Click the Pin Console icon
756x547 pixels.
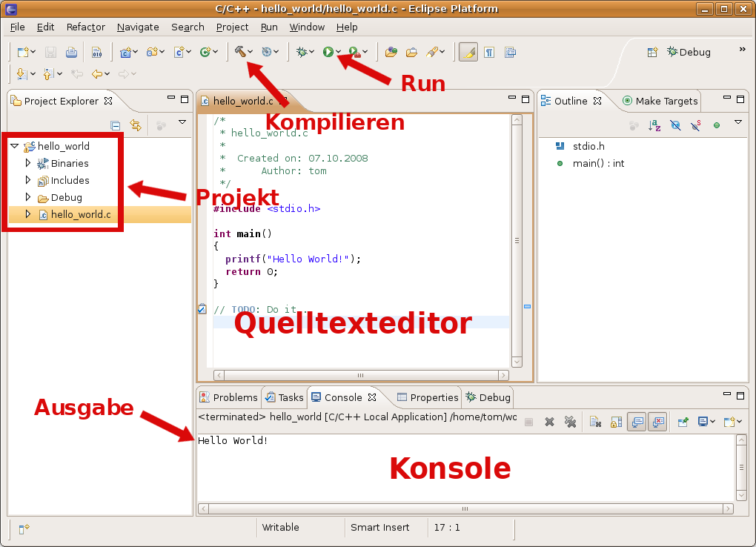click(683, 422)
